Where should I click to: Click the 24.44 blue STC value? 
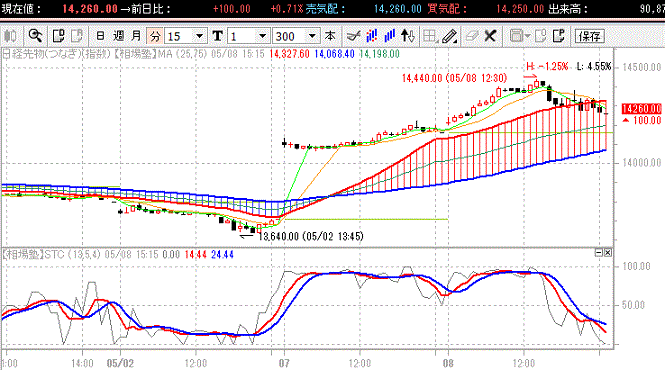pos(222,255)
